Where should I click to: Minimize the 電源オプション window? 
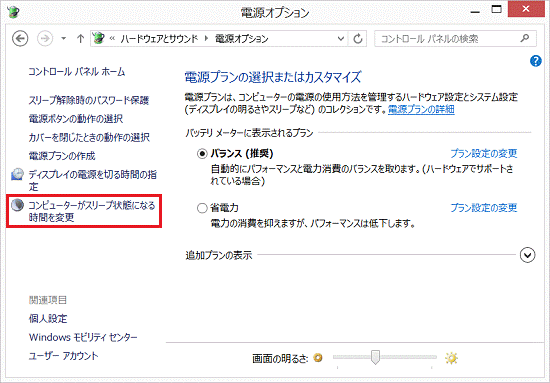pos(475,11)
